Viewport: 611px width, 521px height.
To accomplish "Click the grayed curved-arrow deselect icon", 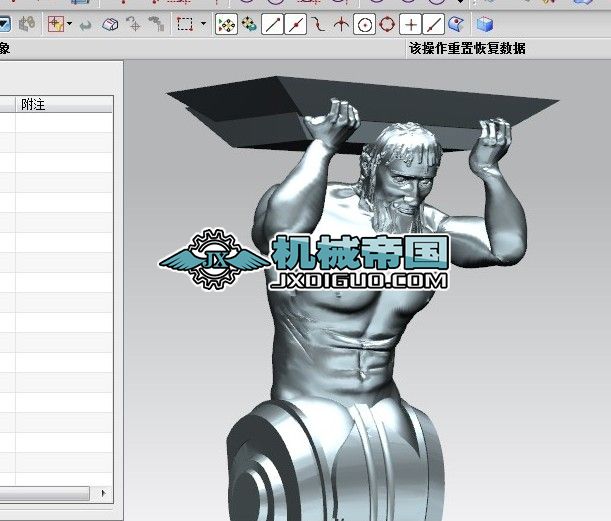I will (85, 25).
